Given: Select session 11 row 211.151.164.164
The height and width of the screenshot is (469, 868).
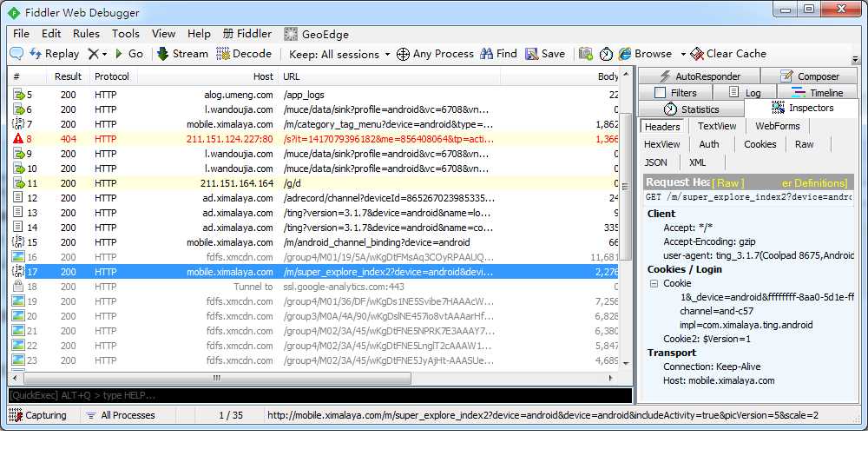Looking at the screenshot, I should click(312, 183).
